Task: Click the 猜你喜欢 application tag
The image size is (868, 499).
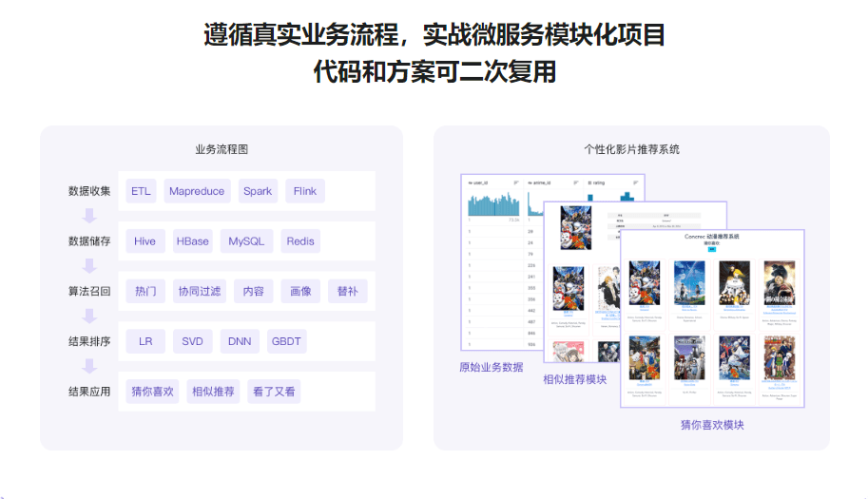Action: pos(152,392)
